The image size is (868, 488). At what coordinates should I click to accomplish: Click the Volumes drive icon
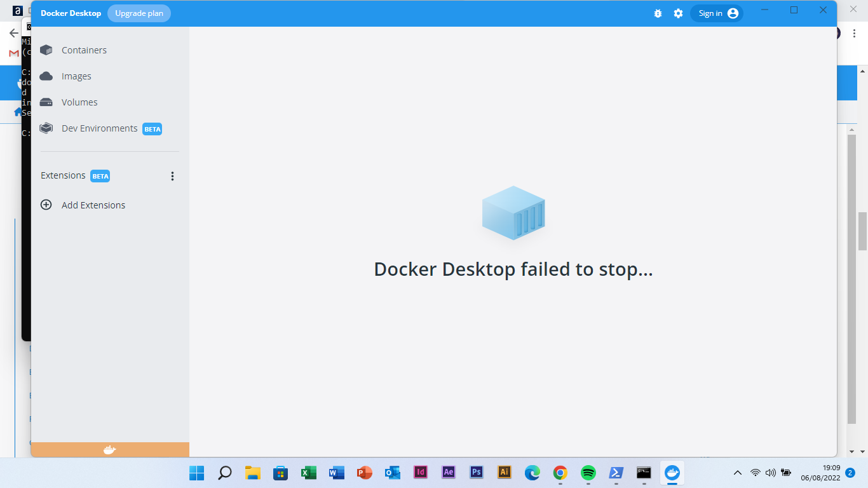tap(46, 102)
